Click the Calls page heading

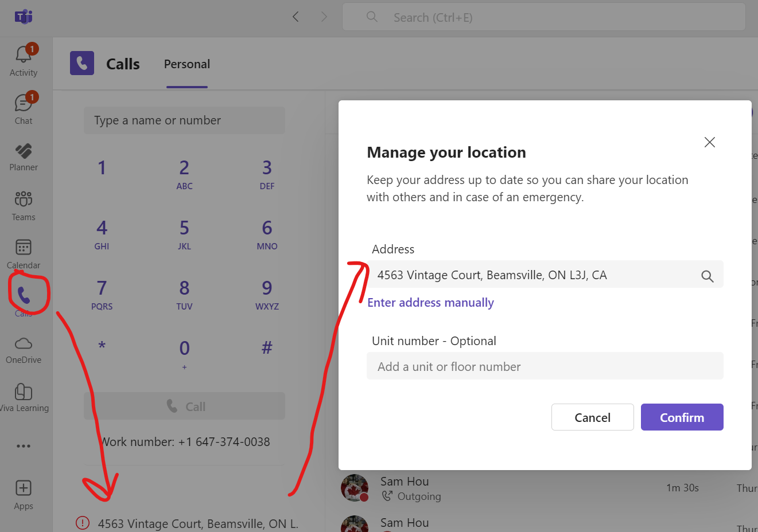pyautogui.click(x=123, y=64)
